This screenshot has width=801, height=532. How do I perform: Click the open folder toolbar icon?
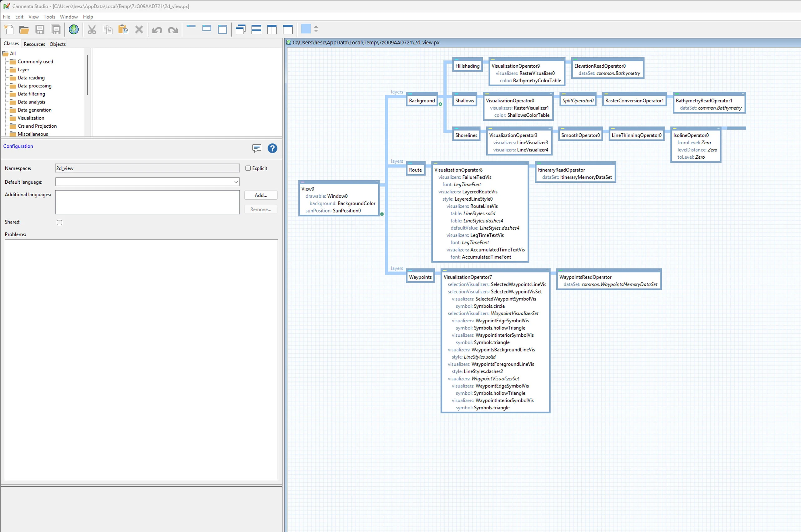[x=24, y=29]
